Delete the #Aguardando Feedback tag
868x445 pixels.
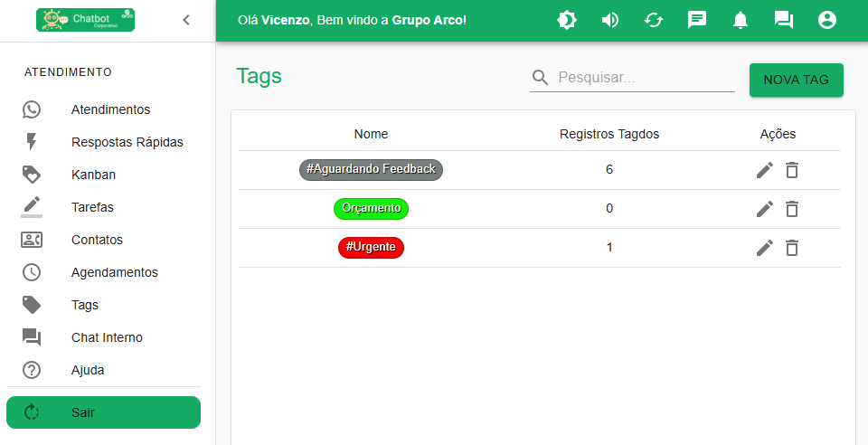click(792, 170)
